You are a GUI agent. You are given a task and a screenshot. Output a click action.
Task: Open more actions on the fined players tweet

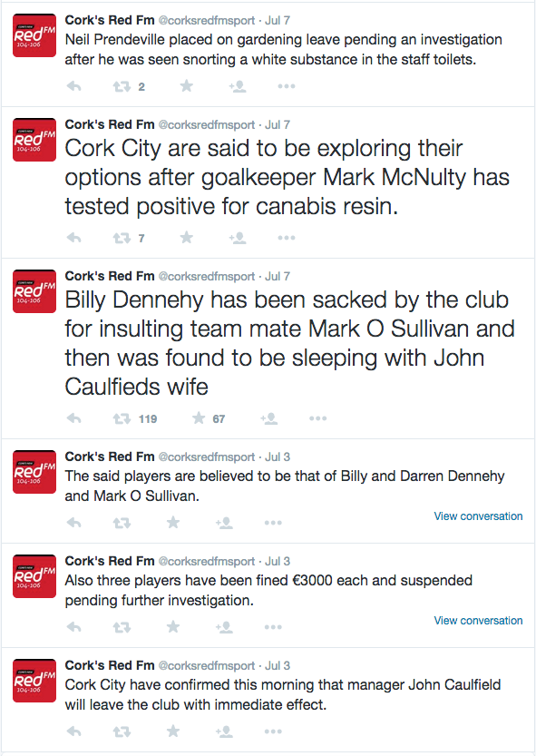coord(273,626)
